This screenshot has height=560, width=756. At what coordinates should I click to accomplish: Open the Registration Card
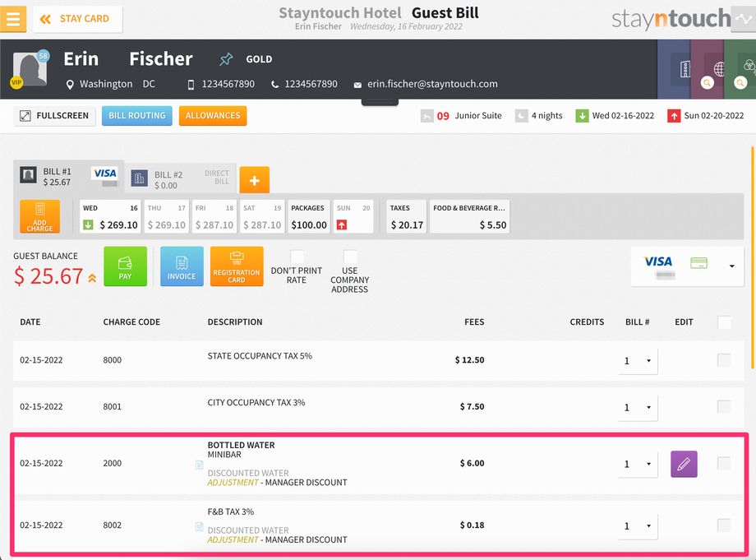237,266
